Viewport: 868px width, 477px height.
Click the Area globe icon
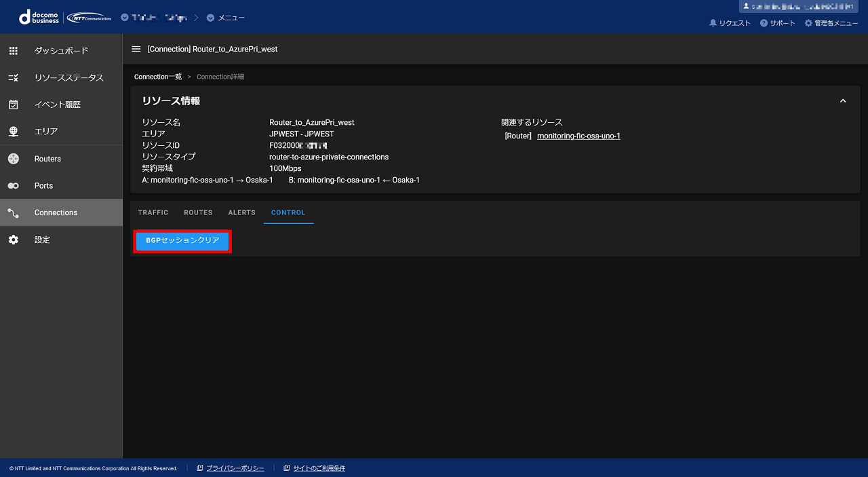tap(14, 132)
